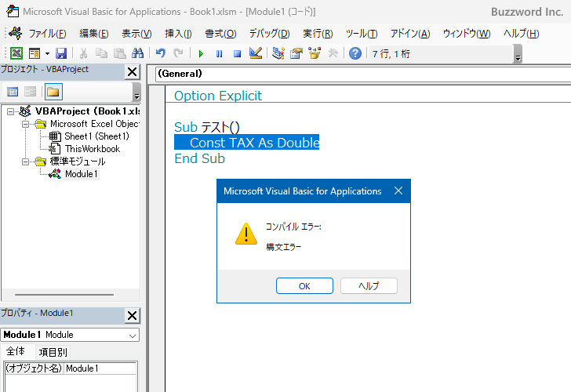Open Find with the binoculars icon
Viewport: 571px width, 392px height.
coord(138,53)
